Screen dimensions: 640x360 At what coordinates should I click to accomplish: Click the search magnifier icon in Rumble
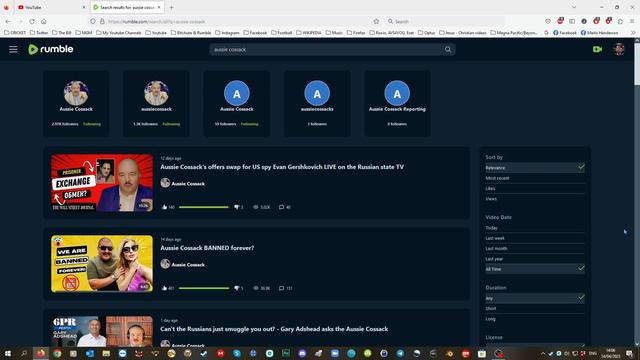tap(448, 49)
